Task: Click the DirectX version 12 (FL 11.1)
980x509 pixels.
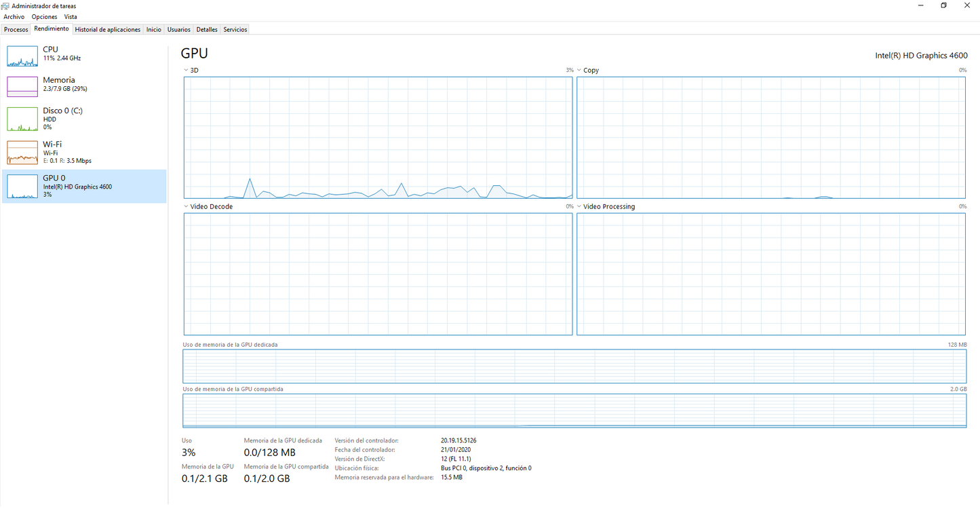Action: coord(456,459)
